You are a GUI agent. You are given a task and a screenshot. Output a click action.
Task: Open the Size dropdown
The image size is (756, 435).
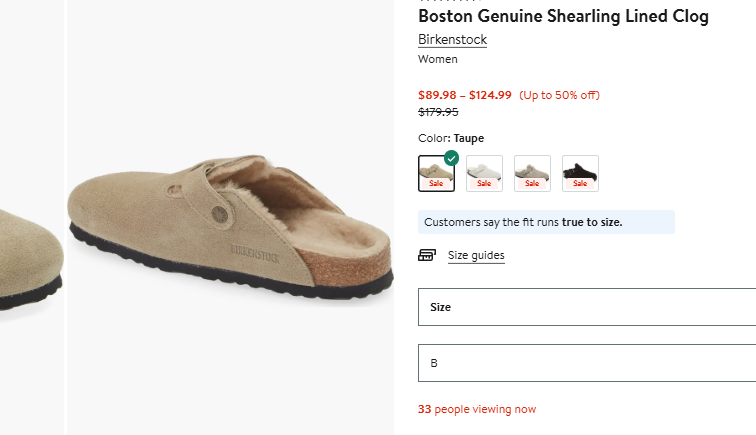[x=587, y=307]
